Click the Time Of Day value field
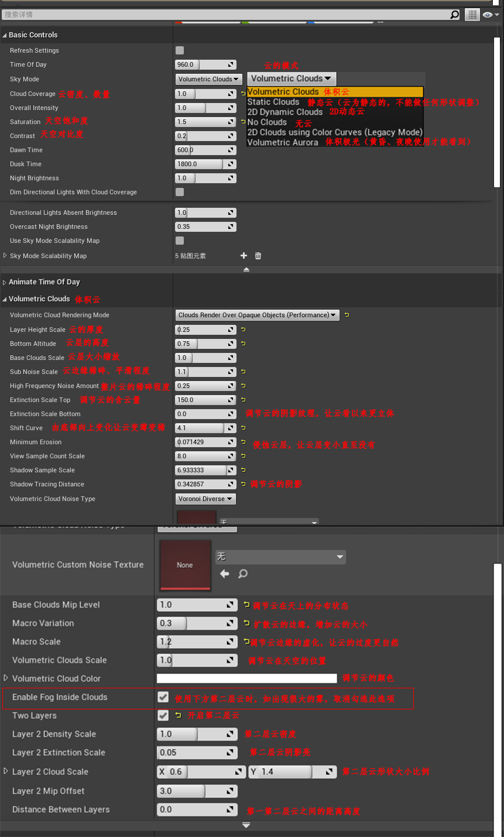 [x=199, y=64]
